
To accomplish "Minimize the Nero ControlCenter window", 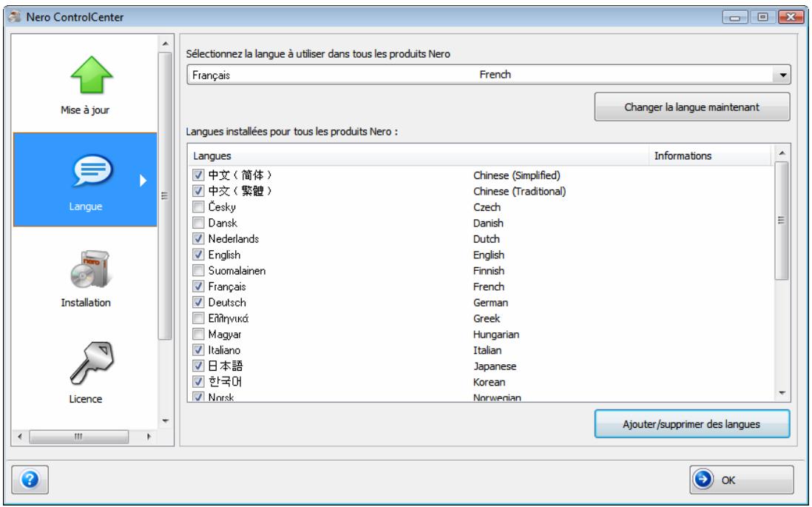I will coord(734,17).
